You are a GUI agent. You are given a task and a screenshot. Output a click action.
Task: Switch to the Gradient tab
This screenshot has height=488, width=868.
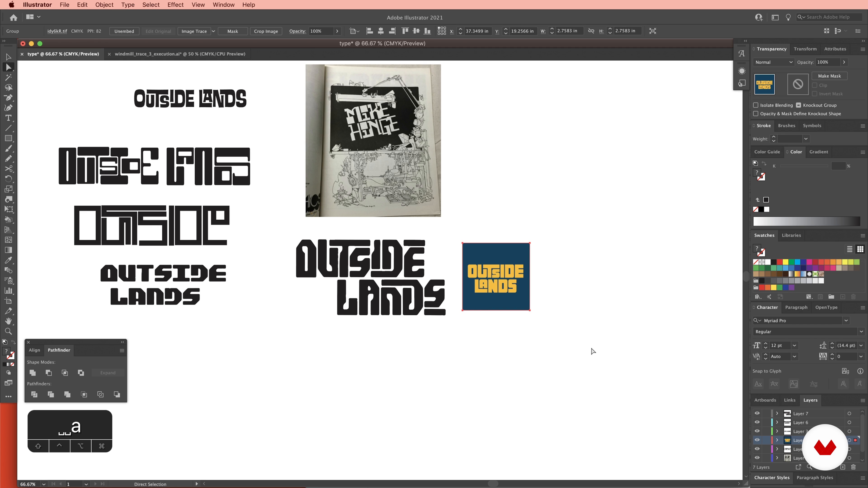[818, 152]
